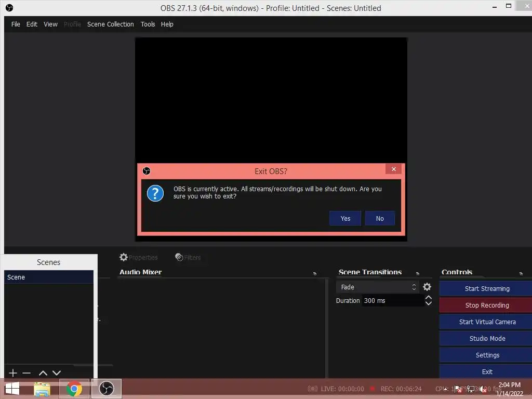Choose No in the Exit OBS dialog

(x=380, y=219)
